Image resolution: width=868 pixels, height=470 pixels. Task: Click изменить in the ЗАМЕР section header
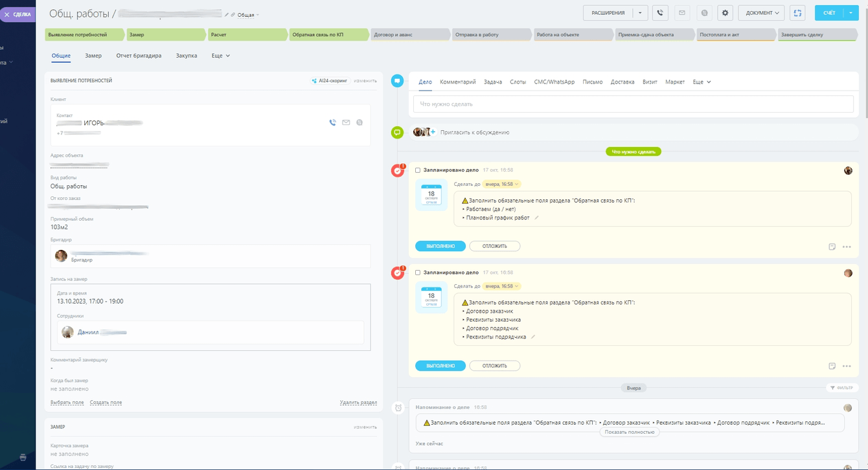pos(365,427)
